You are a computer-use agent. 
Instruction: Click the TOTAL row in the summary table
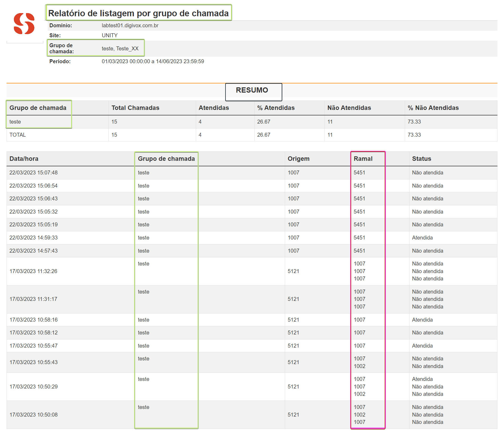17,135
